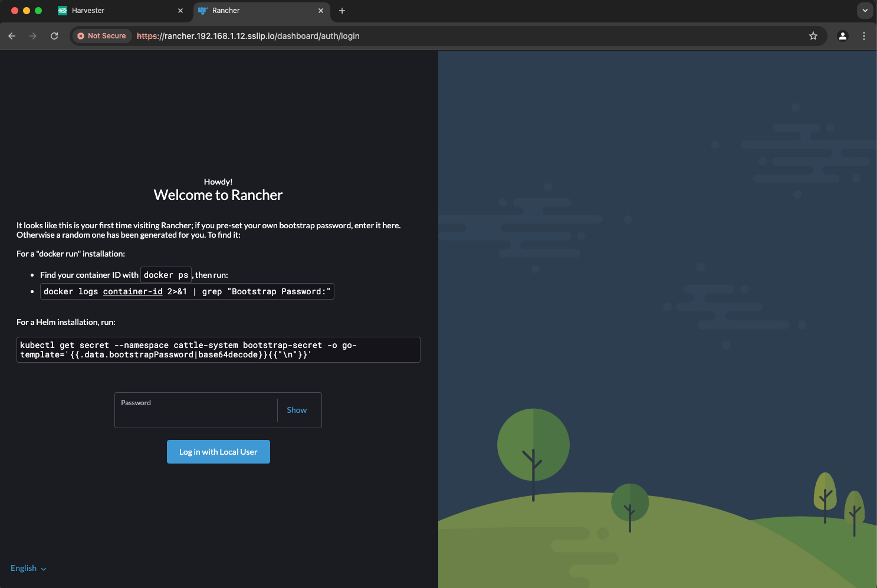Go back to the previous page
Screen dimensions: 877x588
tap(12, 36)
